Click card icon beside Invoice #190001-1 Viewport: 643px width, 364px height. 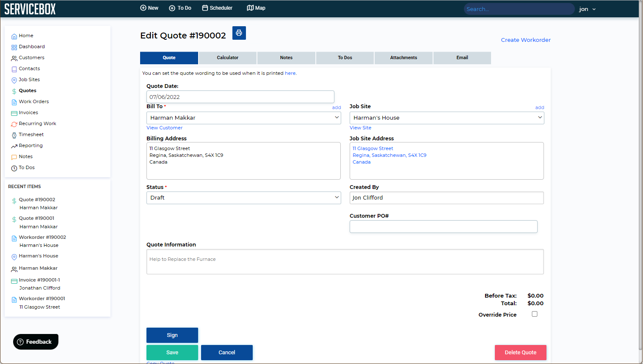point(14,281)
